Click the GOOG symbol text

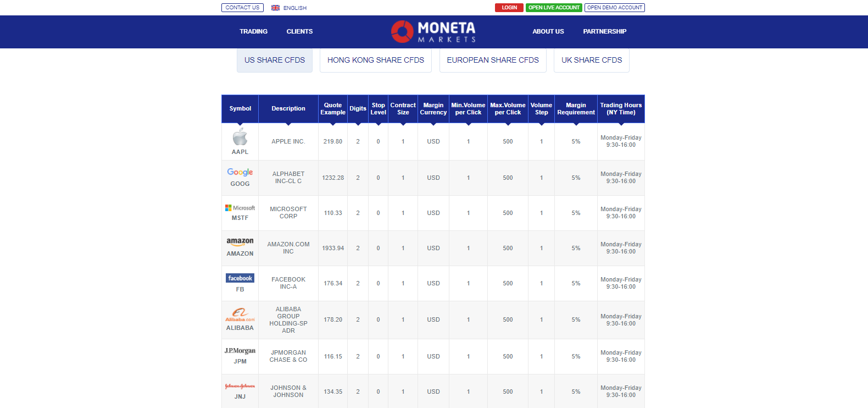pyautogui.click(x=240, y=184)
